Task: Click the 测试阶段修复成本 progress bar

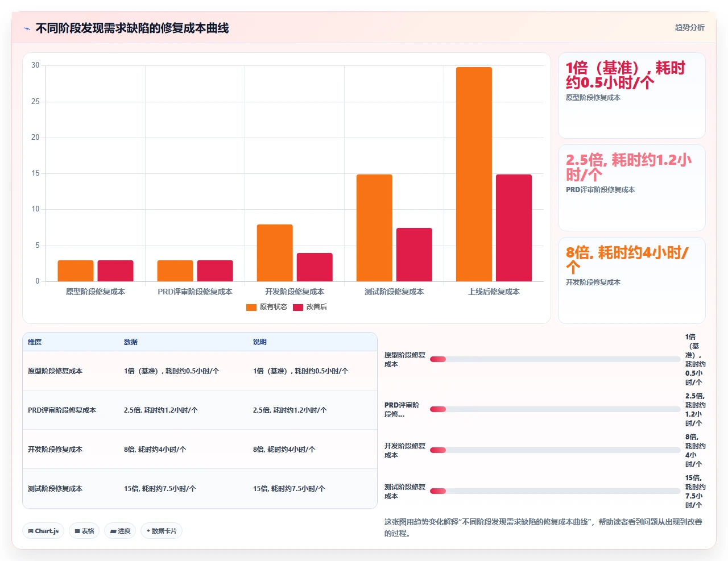Action: click(555, 491)
